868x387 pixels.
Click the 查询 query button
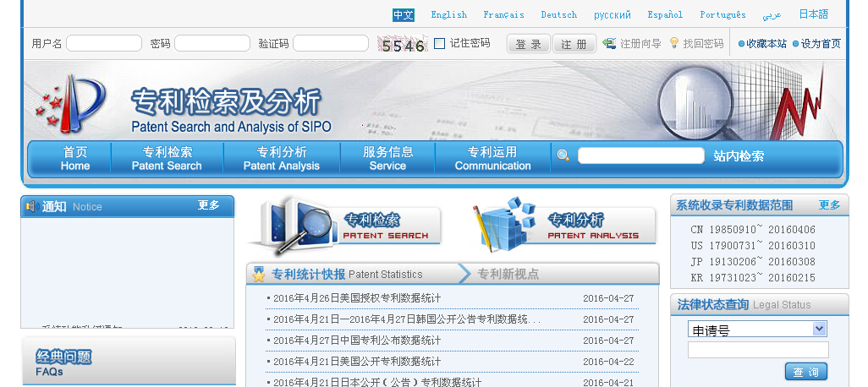(806, 372)
